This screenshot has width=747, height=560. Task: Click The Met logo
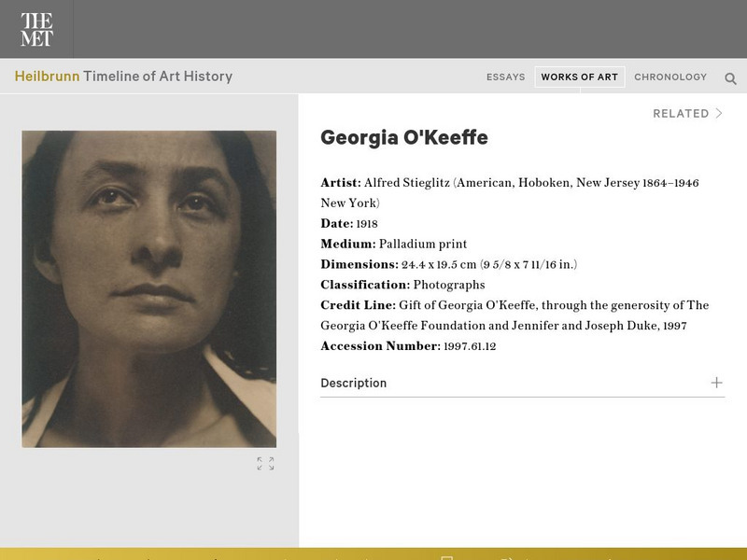[36, 30]
